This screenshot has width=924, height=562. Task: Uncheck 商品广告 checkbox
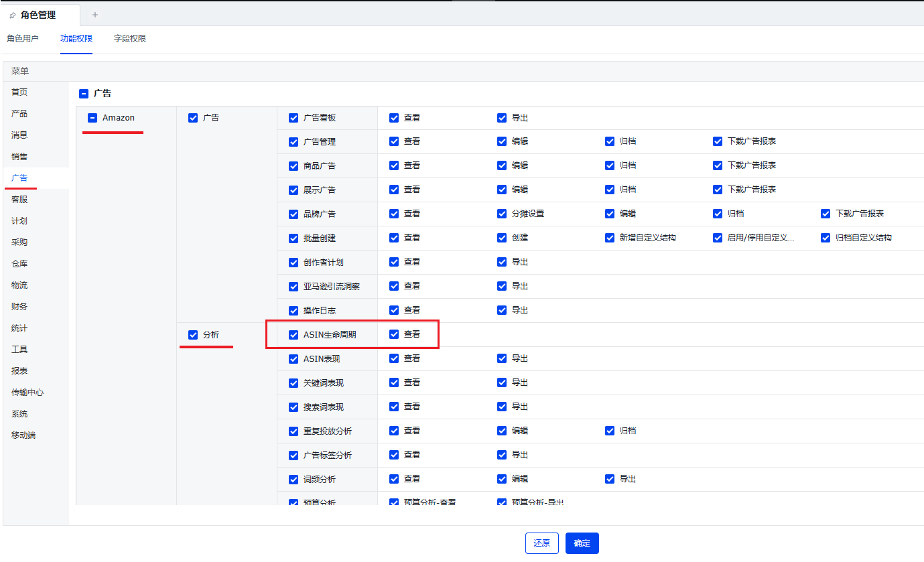click(293, 166)
